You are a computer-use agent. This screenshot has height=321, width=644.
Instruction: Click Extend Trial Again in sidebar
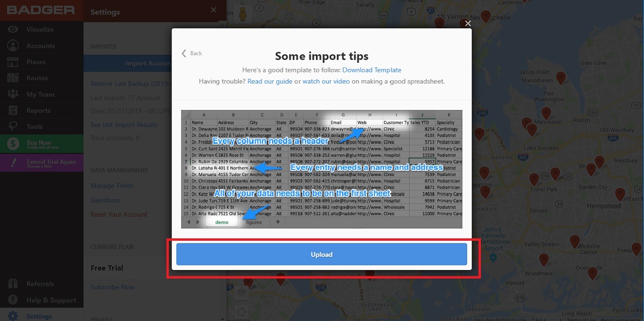point(41,163)
